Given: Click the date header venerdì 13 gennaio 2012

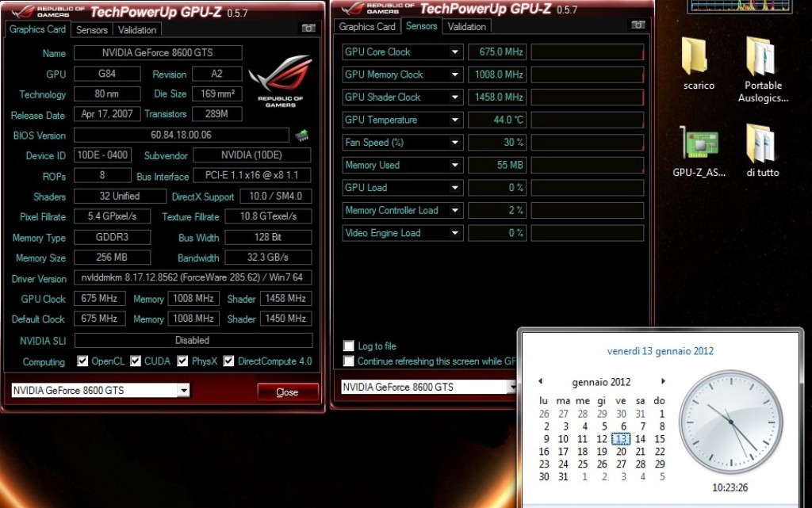Looking at the screenshot, I should point(661,351).
